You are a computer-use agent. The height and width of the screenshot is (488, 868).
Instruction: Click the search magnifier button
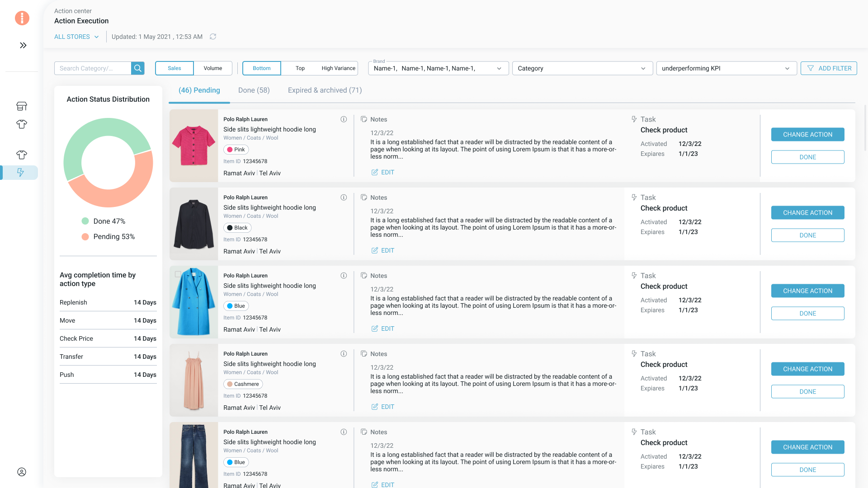[138, 68]
